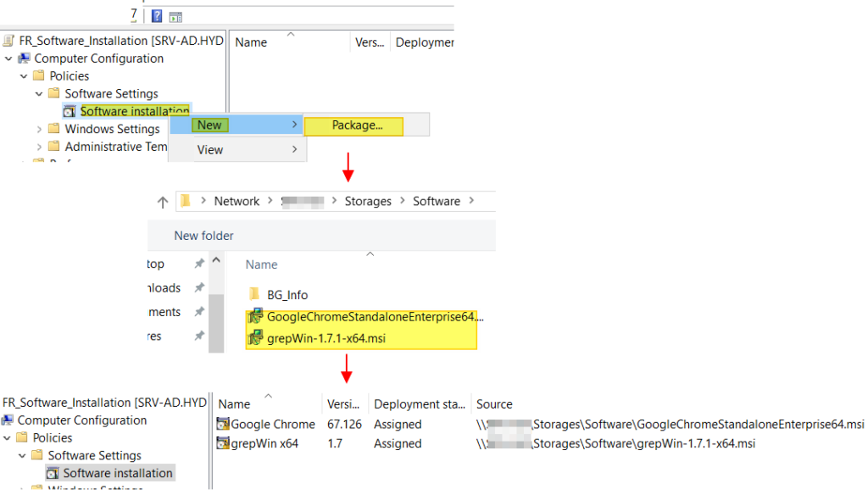The width and height of the screenshot is (868, 495).
Task: Open the submenu arrow on the View entry
Action: (x=295, y=149)
